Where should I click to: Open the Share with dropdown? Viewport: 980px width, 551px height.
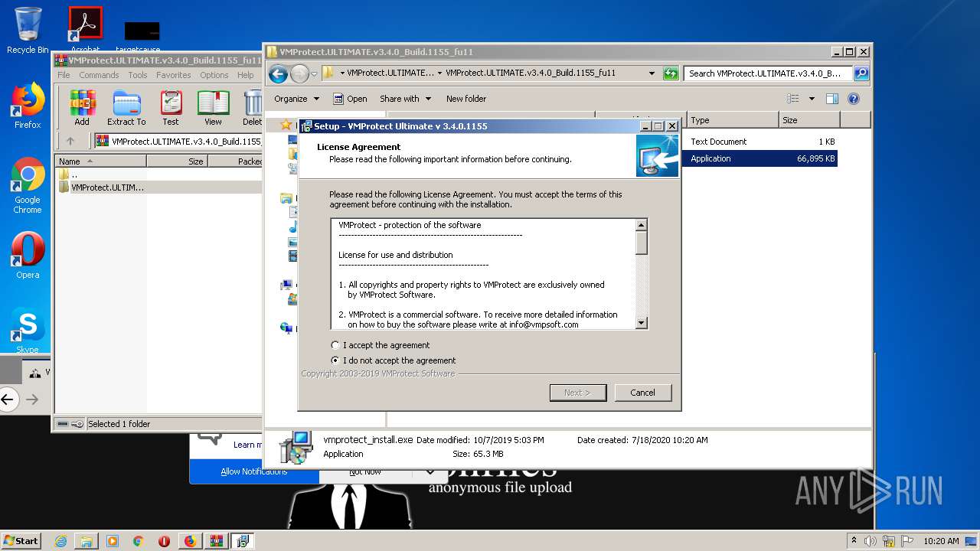coord(405,99)
